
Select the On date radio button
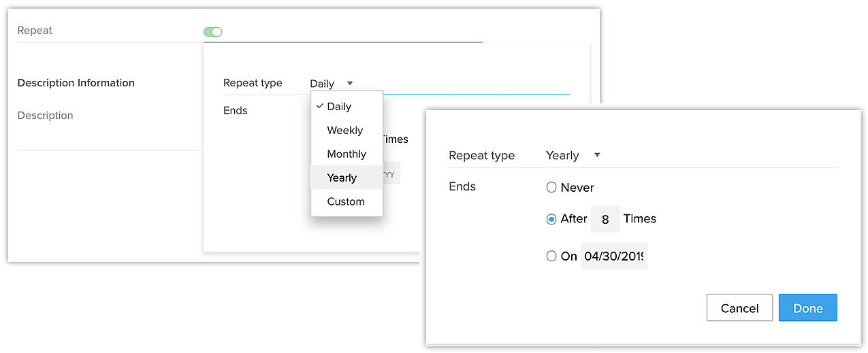click(551, 256)
